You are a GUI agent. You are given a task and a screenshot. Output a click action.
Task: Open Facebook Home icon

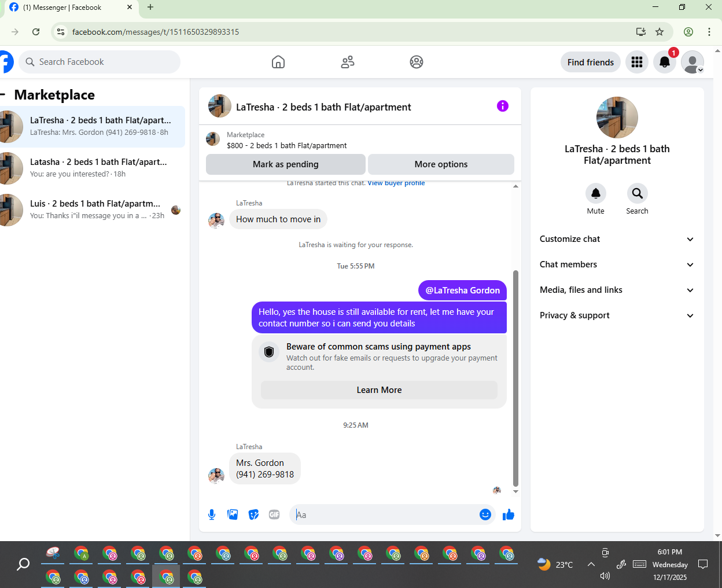pyautogui.click(x=278, y=62)
